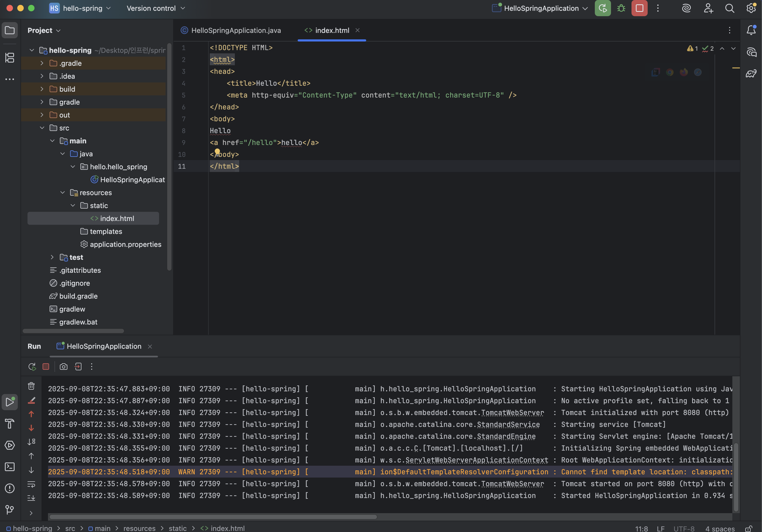Toggle soft-wrap in console
Screen dimensions: 762x532
[x=31, y=484]
